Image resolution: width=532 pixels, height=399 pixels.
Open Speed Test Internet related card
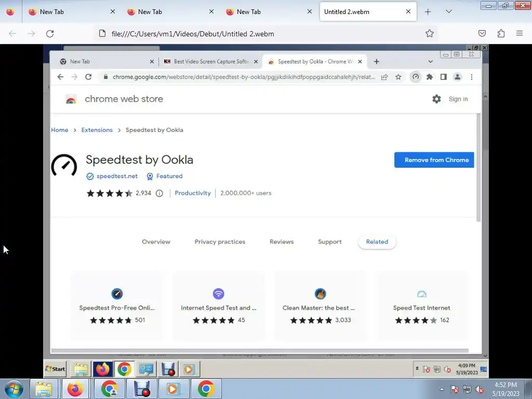(422, 305)
